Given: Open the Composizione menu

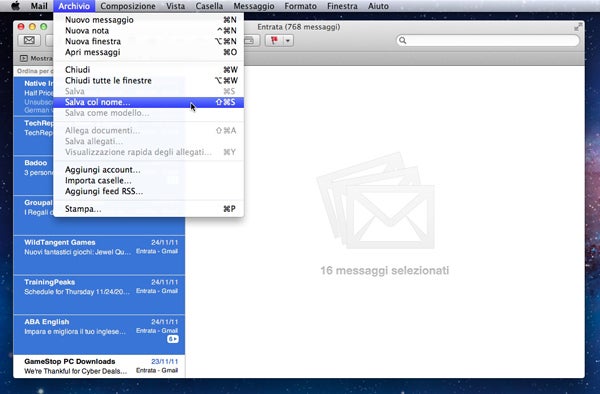Looking at the screenshot, I should (x=128, y=6).
